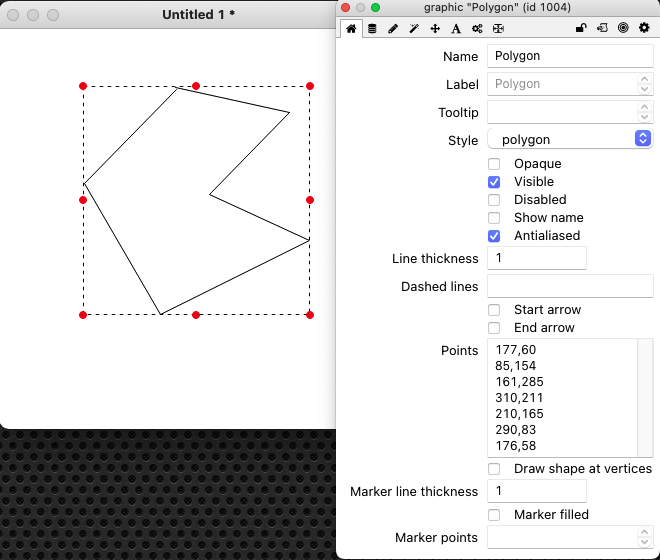
Task: Enable the Opaque checkbox
Action: [494, 164]
